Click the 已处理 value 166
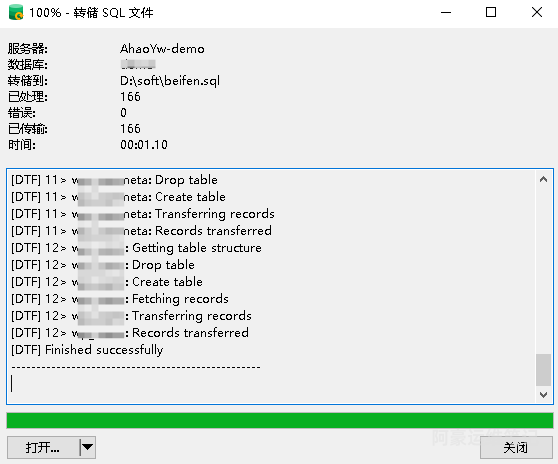The height and width of the screenshot is (464, 558). (130, 97)
